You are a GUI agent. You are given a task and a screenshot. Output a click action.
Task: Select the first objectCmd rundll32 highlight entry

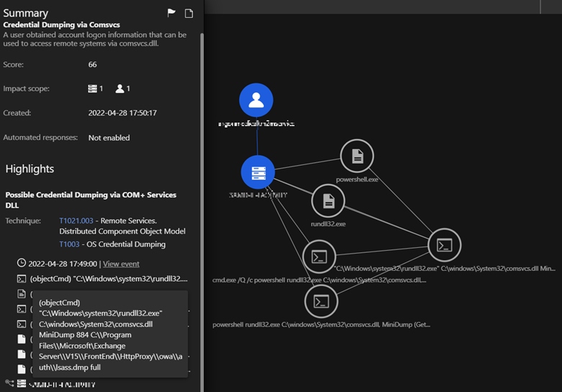pyautogui.click(x=108, y=279)
